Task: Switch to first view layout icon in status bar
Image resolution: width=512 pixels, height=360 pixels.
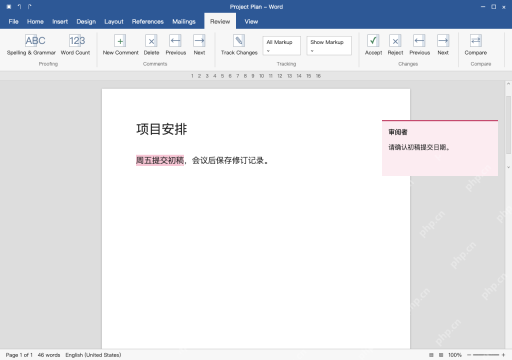Action: (431, 355)
